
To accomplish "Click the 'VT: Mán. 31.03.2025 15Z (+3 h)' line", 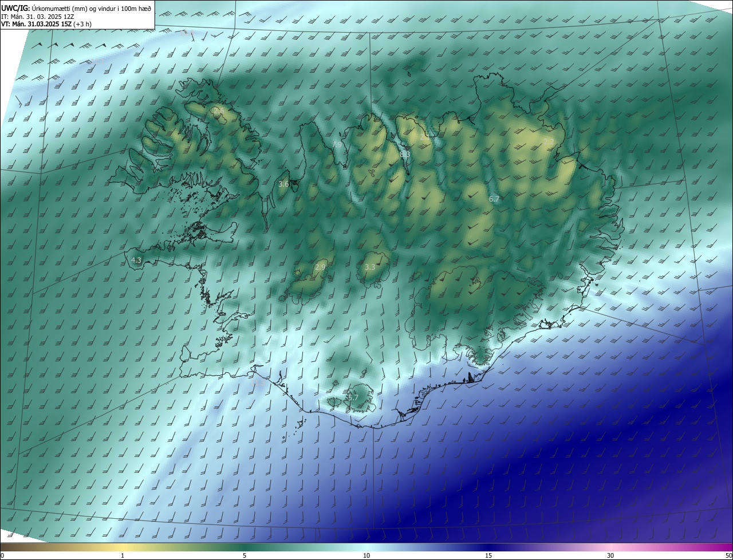I will coord(46,24).
